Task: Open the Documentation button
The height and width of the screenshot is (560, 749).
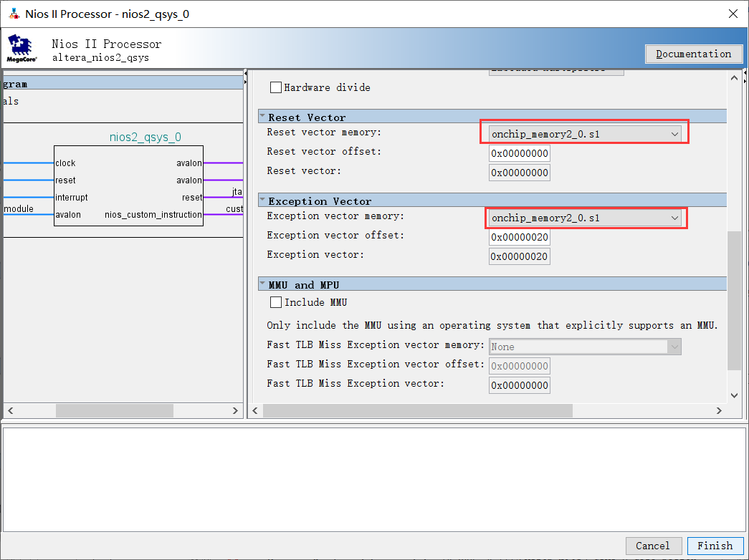Action: tap(693, 54)
